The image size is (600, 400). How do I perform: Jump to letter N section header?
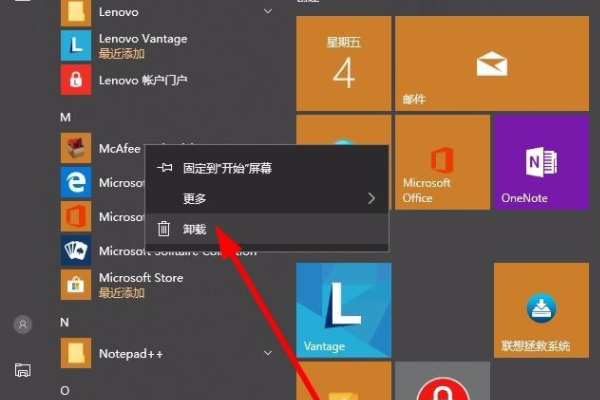point(65,322)
